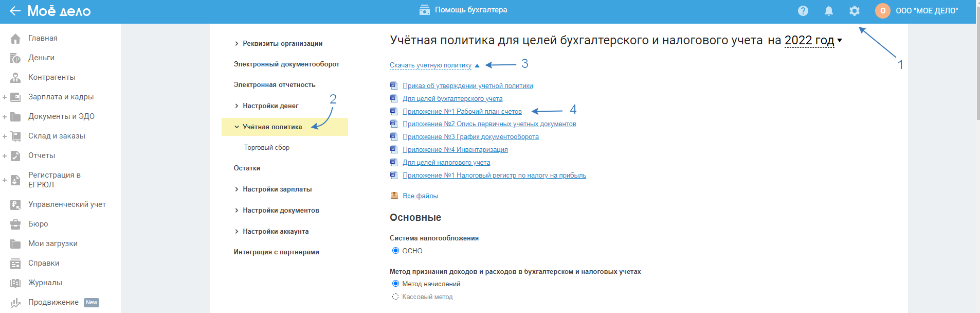980x313 pixels.
Task: Click the Деньги coins icon
Action: click(15, 58)
